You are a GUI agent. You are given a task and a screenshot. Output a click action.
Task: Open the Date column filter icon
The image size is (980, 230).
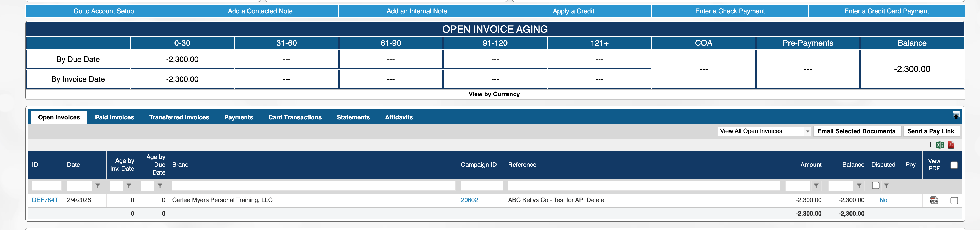(98, 186)
